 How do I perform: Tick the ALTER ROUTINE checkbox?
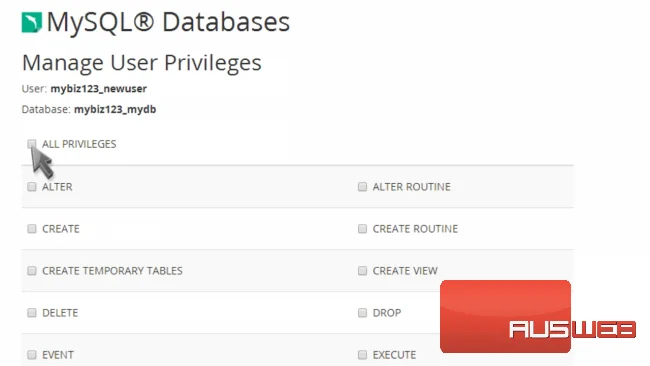click(x=362, y=187)
